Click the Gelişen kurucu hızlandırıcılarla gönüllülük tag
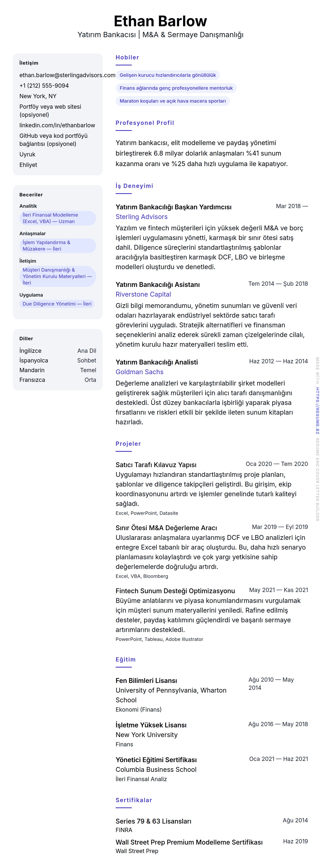Screen dimensions: 321x868 [x=168, y=75]
